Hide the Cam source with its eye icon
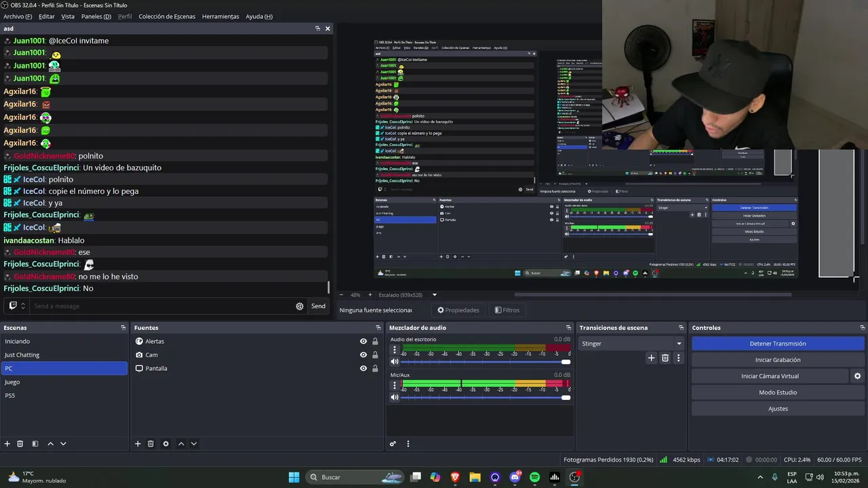868x488 pixels. point(363,355)
